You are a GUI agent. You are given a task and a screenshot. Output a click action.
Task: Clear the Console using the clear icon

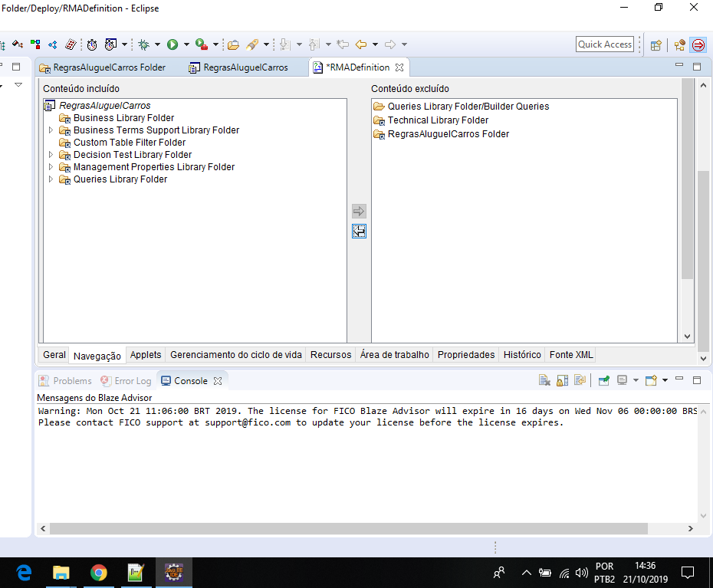click(543, 379)
